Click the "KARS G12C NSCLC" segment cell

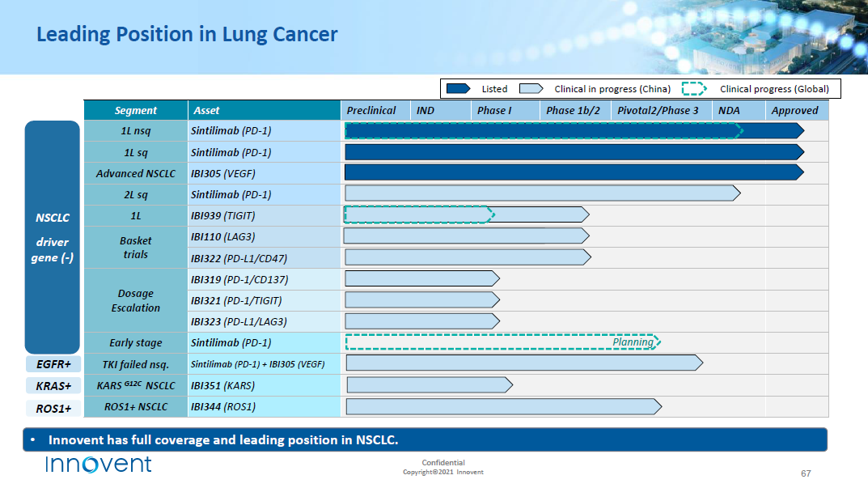point(136,385)
